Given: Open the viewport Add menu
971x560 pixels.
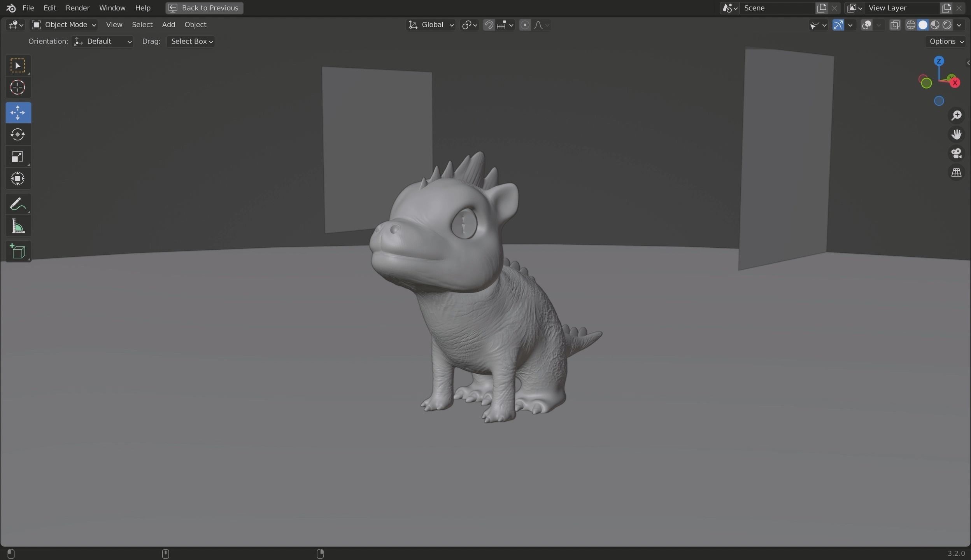Looking at the screenshot, I should click(x=168, y=25).
